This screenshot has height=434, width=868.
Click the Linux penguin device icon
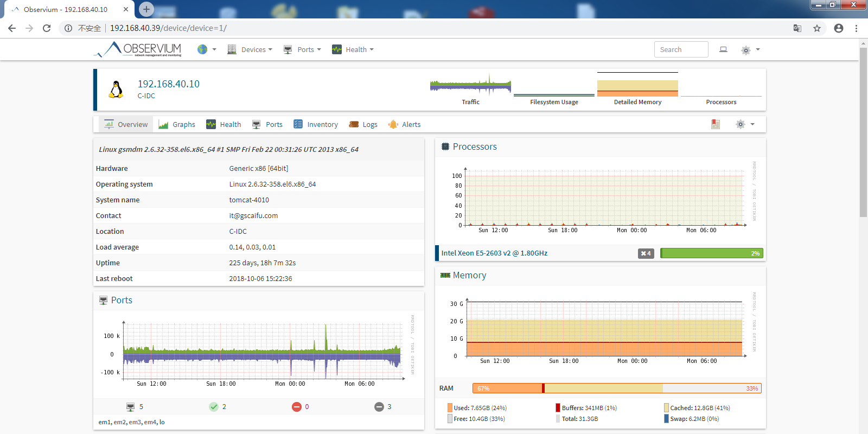click(116, 90)
